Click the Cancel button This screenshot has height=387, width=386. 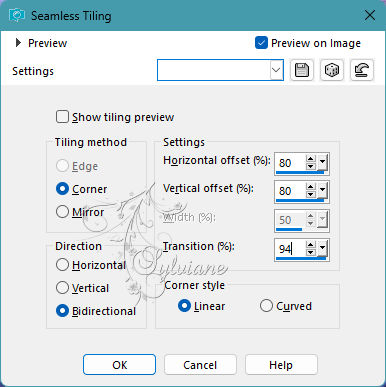pyautogui.click(x=200, y=365)
